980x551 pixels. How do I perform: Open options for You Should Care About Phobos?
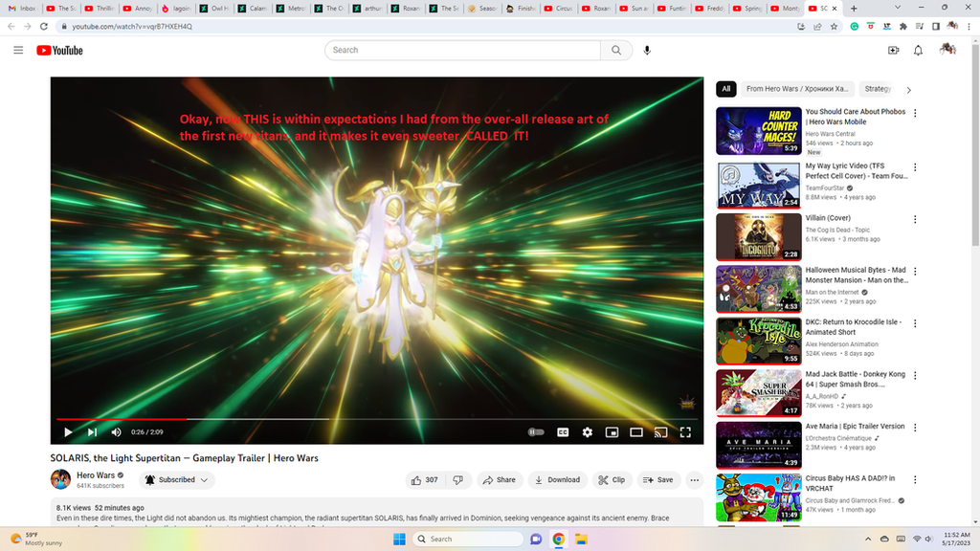pyautogui.click(x=915, y=113)
